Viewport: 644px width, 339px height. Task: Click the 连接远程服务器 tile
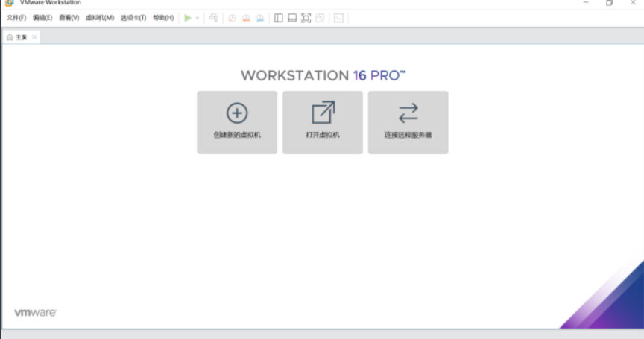(408, 123)
